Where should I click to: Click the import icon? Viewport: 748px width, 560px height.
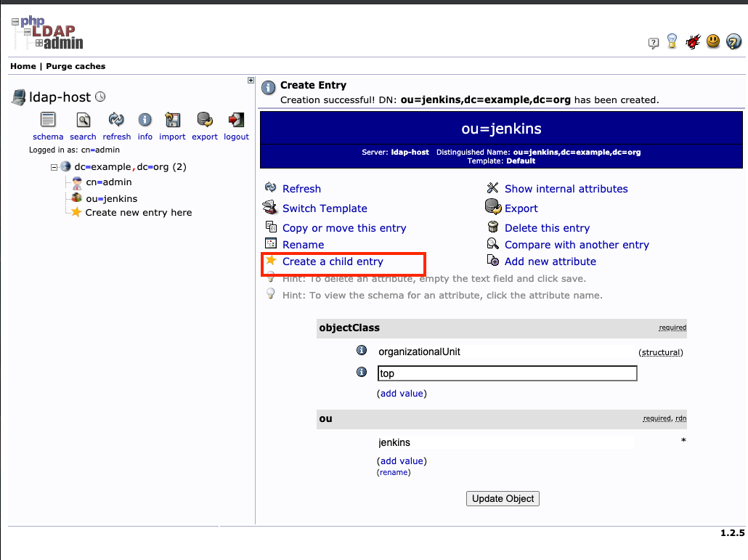[x=173, y=121]
